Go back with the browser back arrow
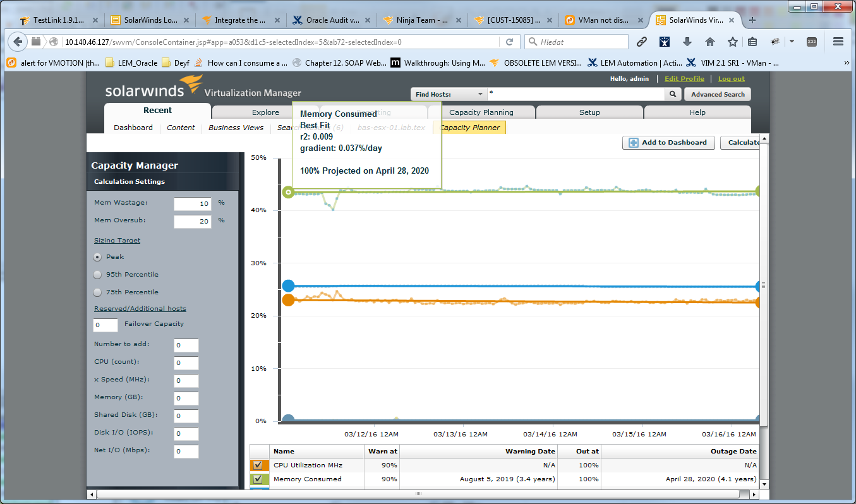The width and height of the screenshot is (856, 504). (18, 42)
